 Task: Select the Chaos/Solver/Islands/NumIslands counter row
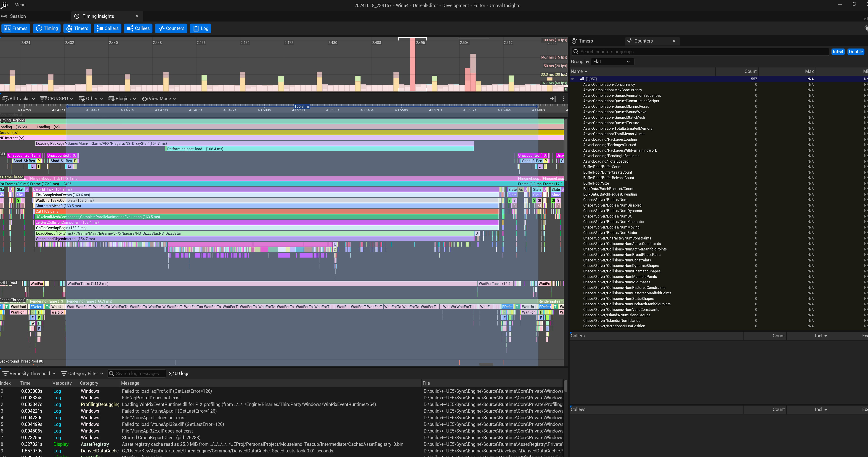(718, 320)
